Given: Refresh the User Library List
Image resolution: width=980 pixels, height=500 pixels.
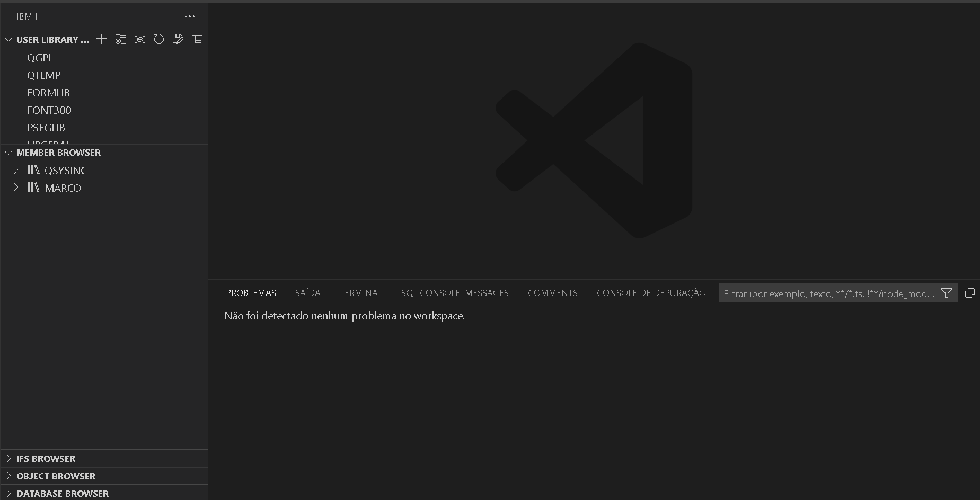Looking at the screenshot, I should pyautogui.click(x=158, y=39).
